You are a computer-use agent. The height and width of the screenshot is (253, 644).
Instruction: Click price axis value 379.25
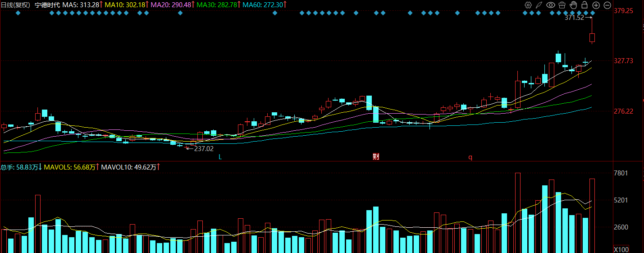pos(624,11)
